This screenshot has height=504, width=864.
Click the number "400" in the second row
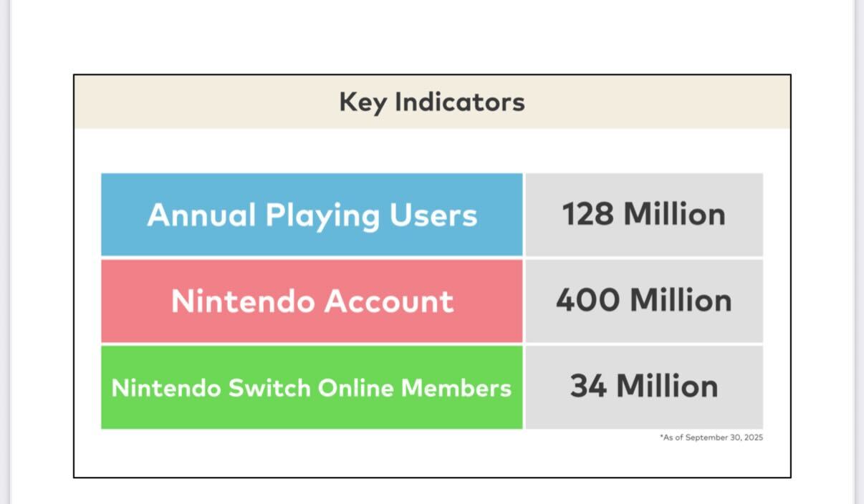[x=587, y=301]
